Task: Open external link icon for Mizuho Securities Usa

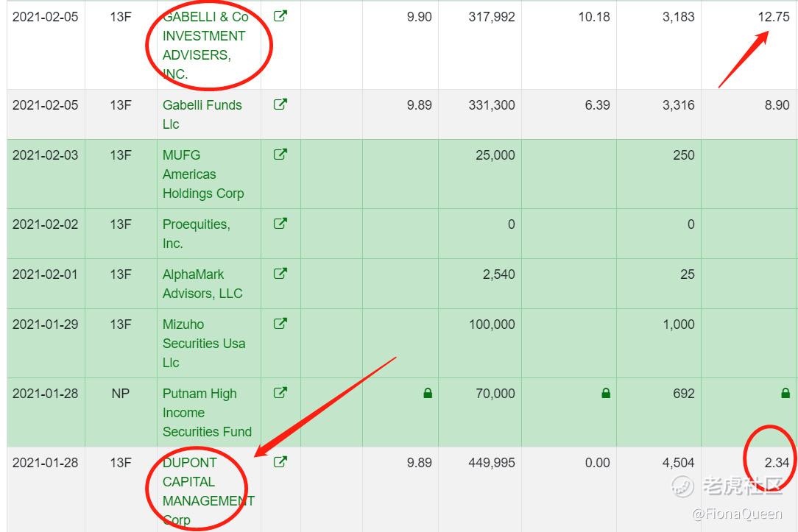Action: (280, 324)
